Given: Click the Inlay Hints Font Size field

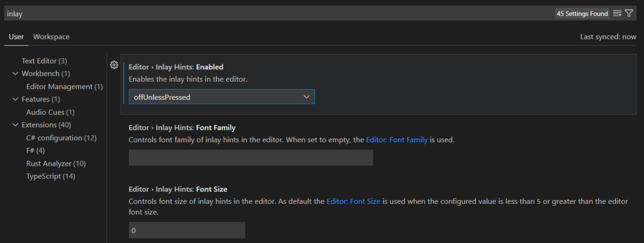Looking at the screenshot, I should click(x=187, y=230).
